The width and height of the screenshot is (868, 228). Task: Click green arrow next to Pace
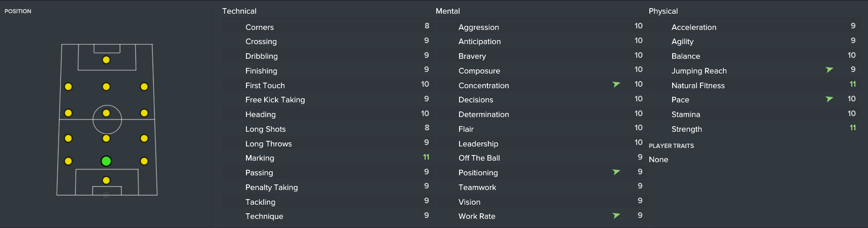pos(829,99)
